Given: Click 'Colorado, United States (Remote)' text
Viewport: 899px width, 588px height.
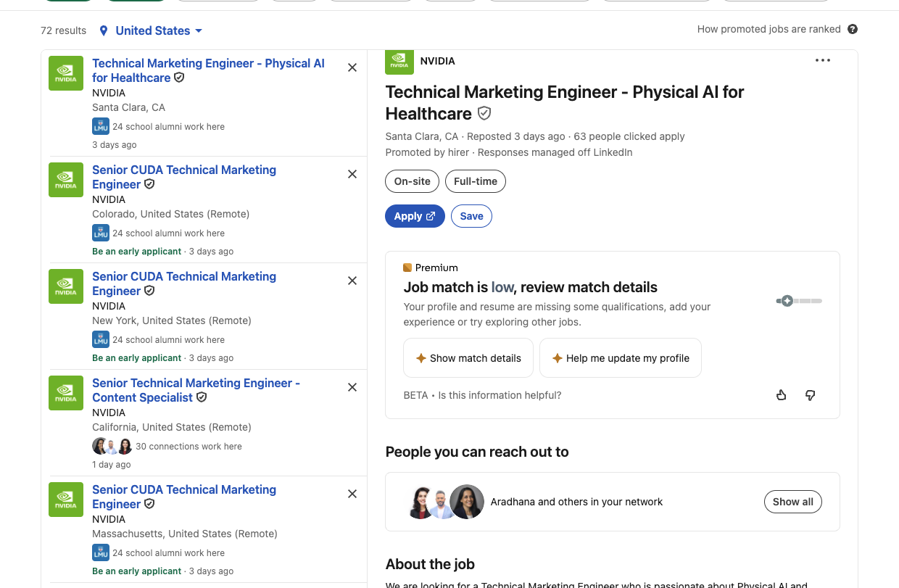Looking at the screenshot, I should pyautogui.click(x=170, y=214).
